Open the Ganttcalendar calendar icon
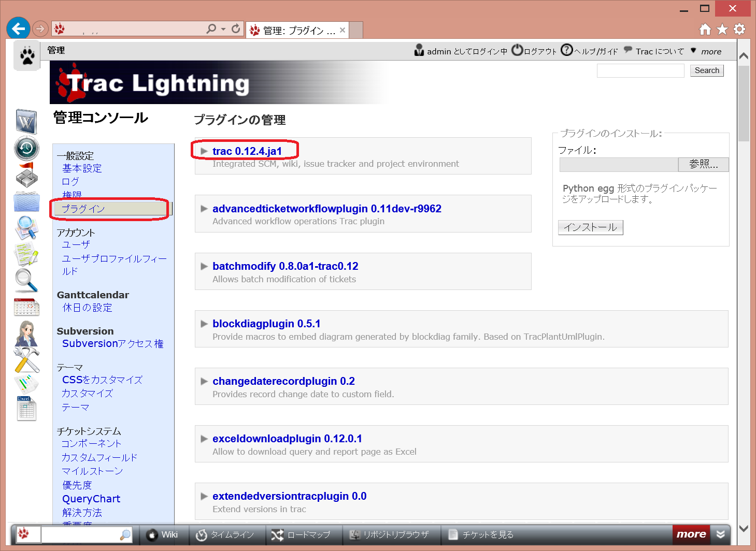 26,307
